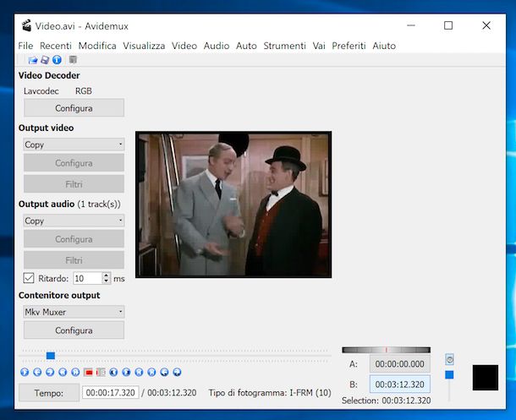Click the timeline position slider handle
Viewport: 516px width, 420px height.
click(x=51, y=356)
